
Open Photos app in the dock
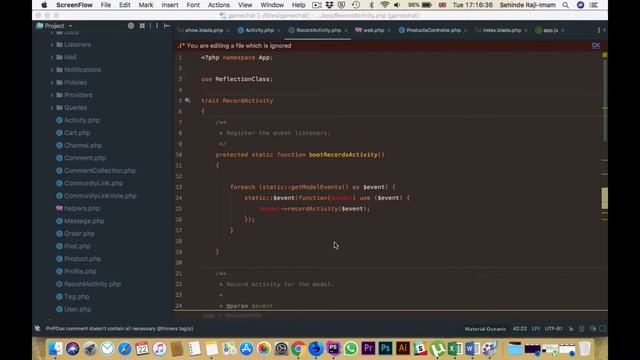pyautogui.click(x=264, y=349)
